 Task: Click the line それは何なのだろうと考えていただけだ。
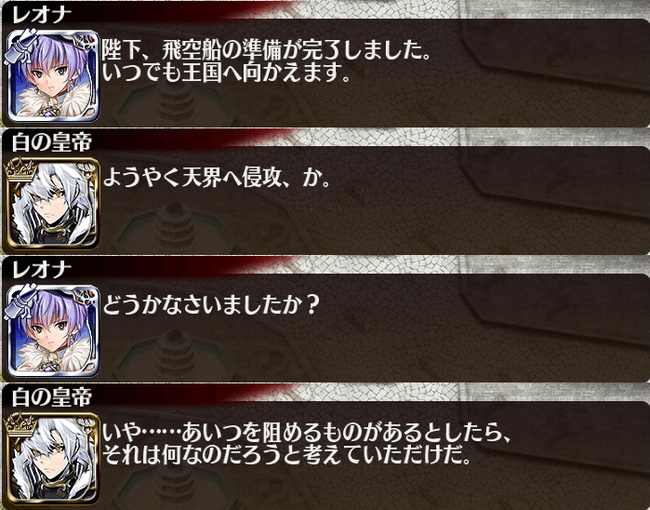(x=287, y=455)
